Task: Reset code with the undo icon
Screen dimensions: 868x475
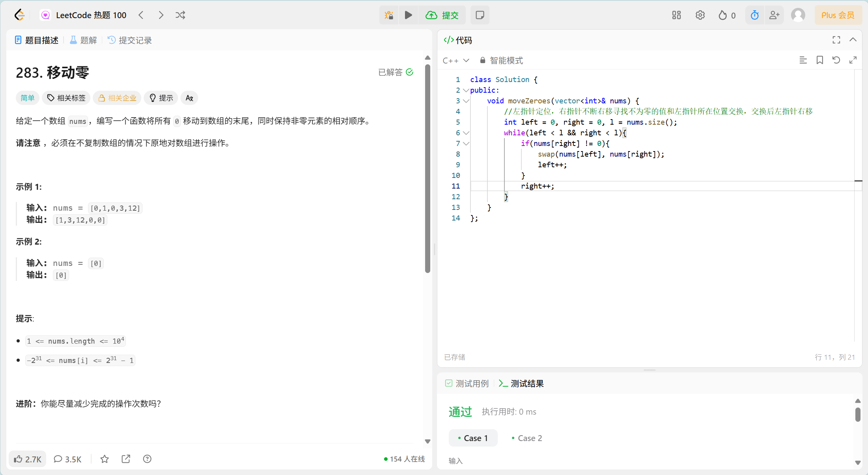Action: coord(836,60)
